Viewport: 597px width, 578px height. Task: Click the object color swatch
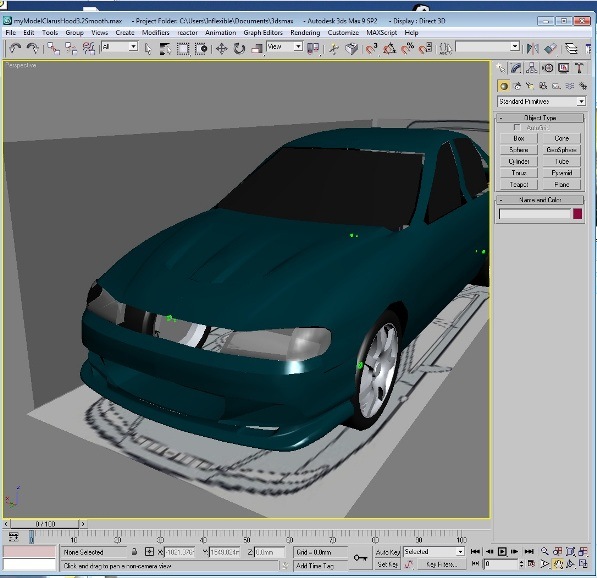578,214
